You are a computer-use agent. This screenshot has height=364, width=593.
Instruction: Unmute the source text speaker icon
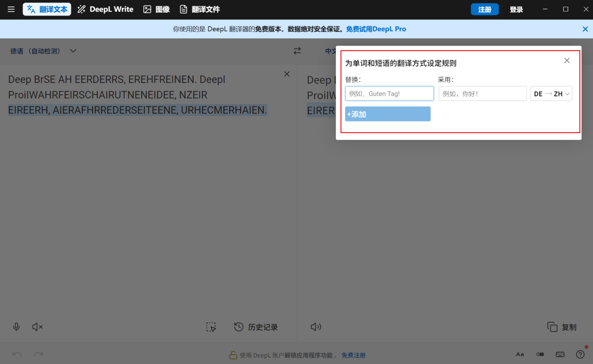[x=37, y=326]
